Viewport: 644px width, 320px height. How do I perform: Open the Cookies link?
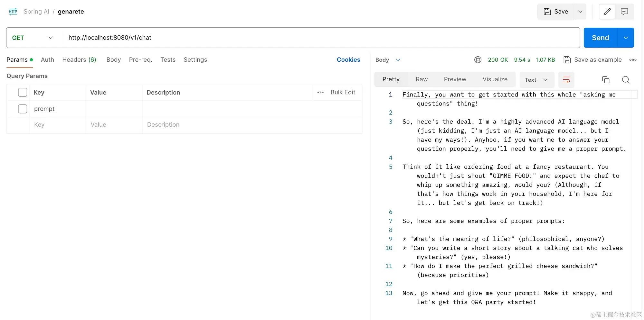tap(348, 60)
